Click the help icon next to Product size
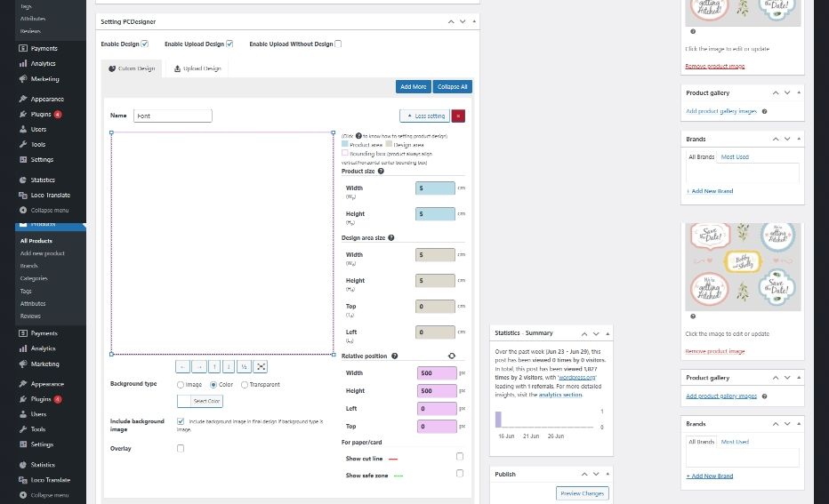Viewport: 829px width, 504px height. [381, 171]
